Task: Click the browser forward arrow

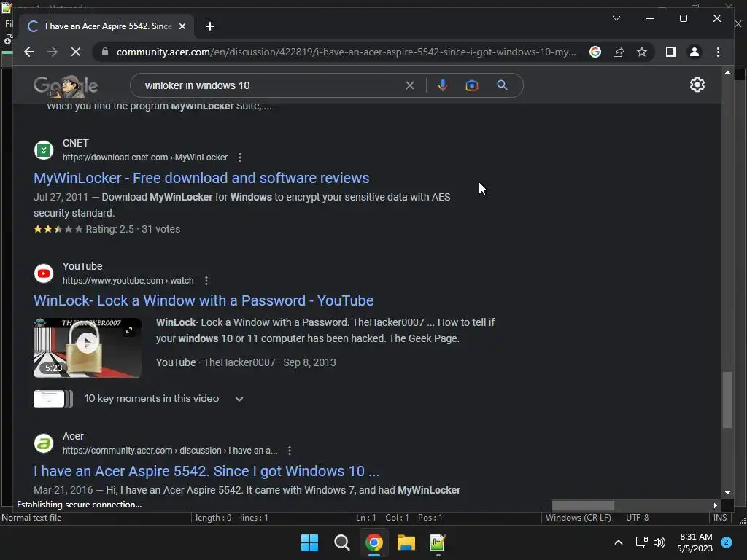Action: pos(53,52)
